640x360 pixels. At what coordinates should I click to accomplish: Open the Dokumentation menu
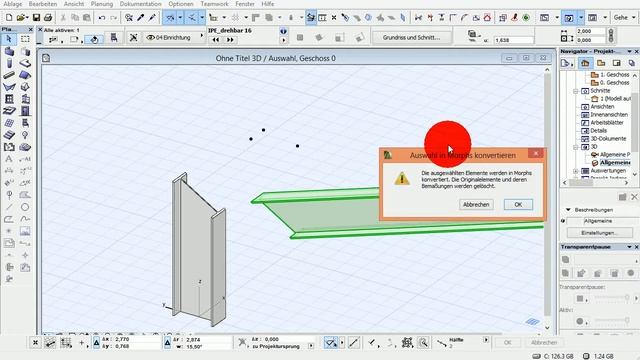pyautogui.click(x=140, y=4)
